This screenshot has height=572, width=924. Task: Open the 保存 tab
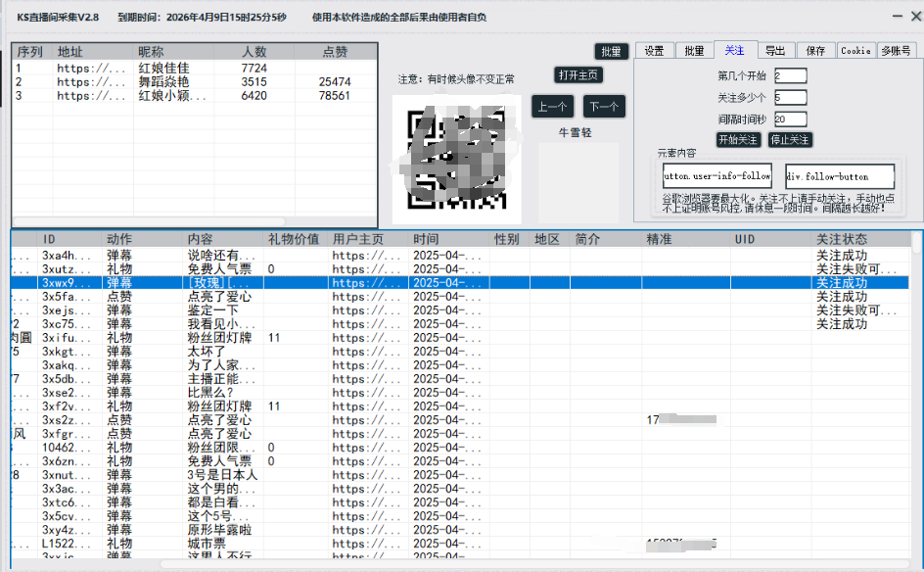point(815,51)
